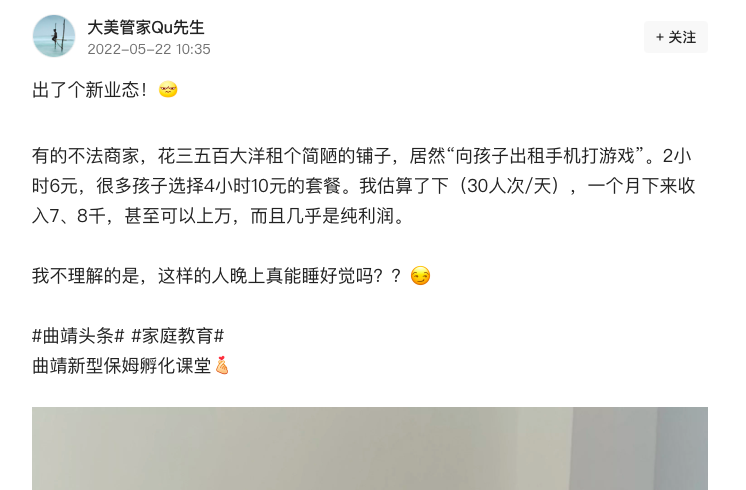This screenshot has height=490, width=746.
Task: Click the text 4小时10元的套餐
Action: (273, 186)
